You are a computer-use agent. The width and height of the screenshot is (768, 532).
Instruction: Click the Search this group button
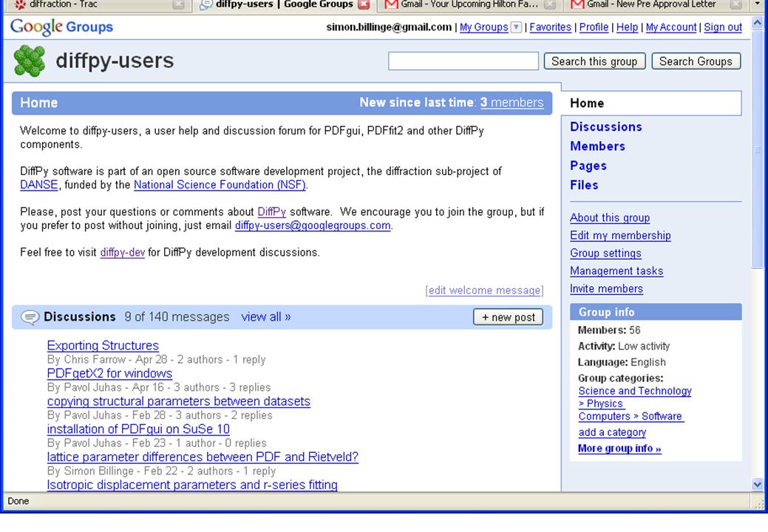click(x=594, y=61)
